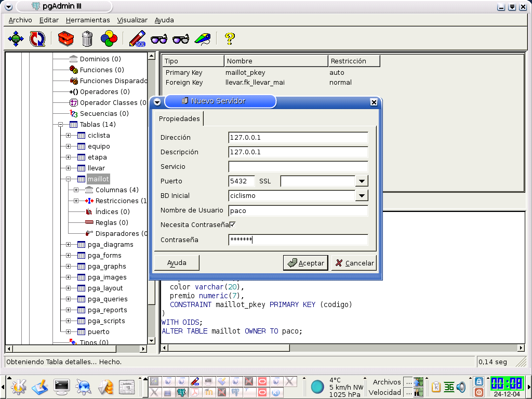Expand the Restricciones node under maillot
532x399 pixels.
(x=76, y=201)
